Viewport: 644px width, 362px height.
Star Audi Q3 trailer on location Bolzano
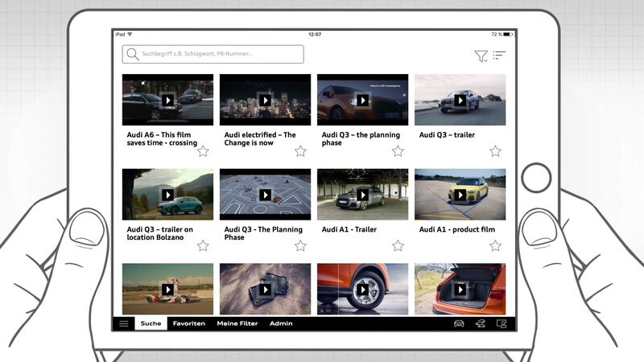(203, 246)
